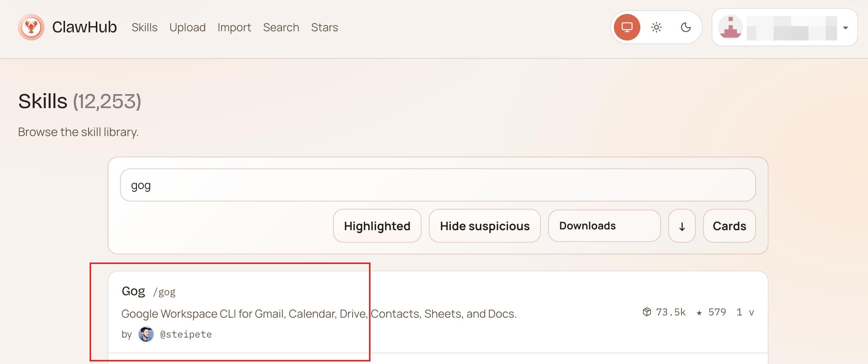Open the Import page link
868x364 pixels.
(x=234, y=27)
